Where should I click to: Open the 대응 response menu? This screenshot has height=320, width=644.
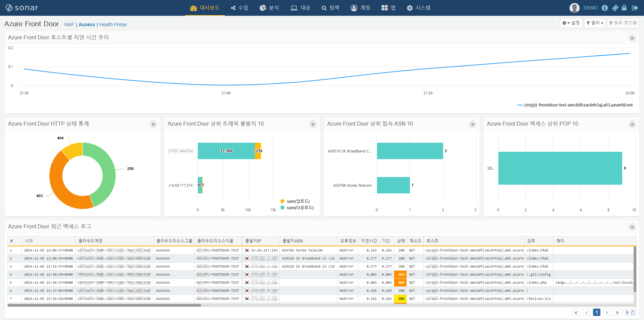301,8
